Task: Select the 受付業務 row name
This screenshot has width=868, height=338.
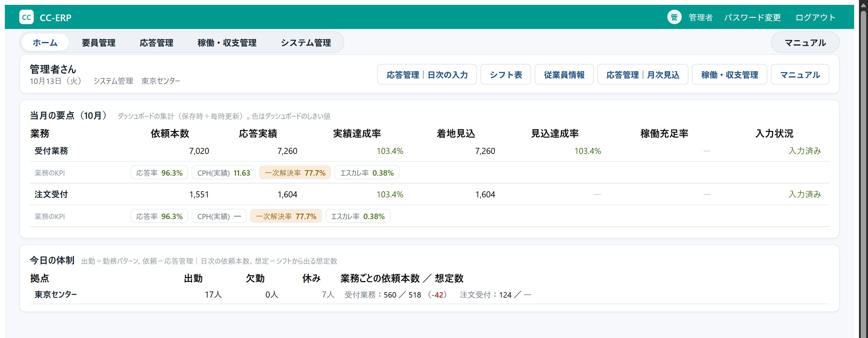Action: coord(51,151)
